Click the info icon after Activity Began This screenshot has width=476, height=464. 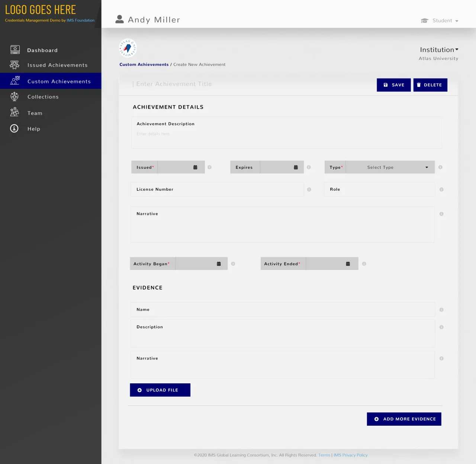pos(233,264)
